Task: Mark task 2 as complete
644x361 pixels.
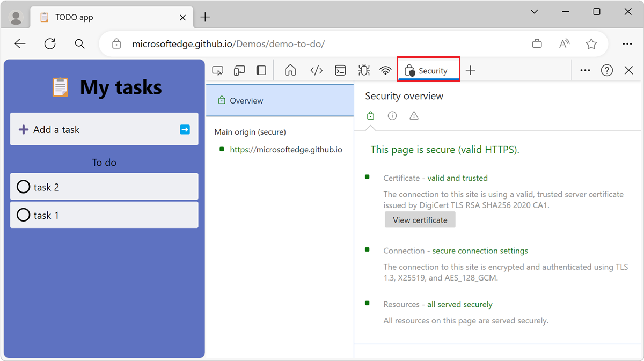Action: tap(24, 187)
